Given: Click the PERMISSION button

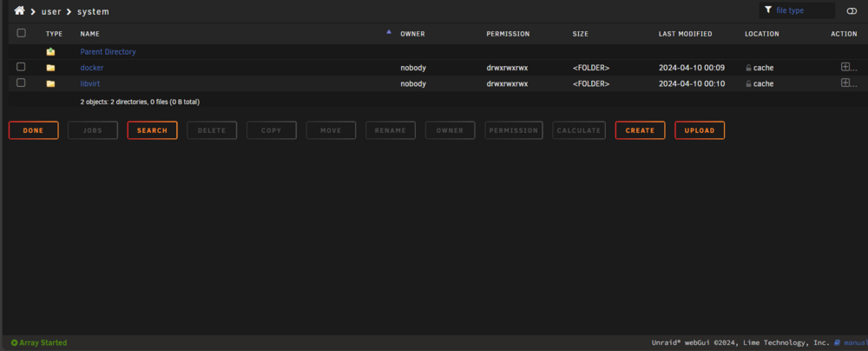Looking at the screenshot, I should click(514, 130).
